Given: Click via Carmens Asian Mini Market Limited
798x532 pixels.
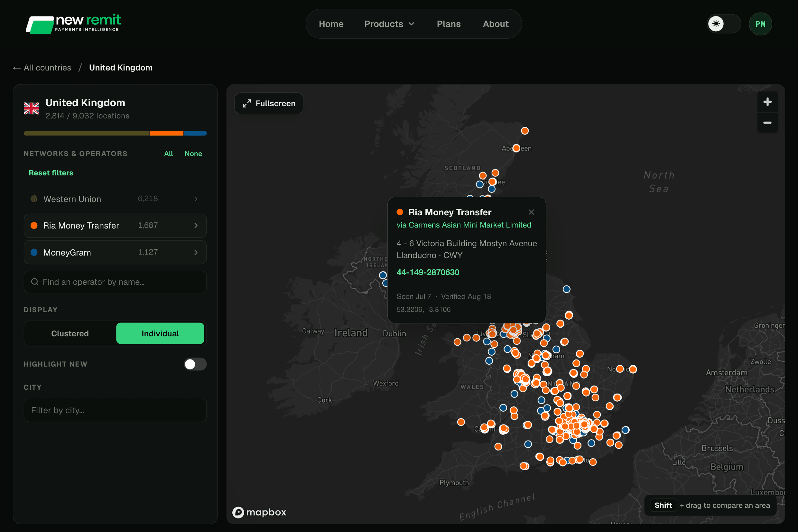Looking at the screenshot, I should click(x=464, y=225).
